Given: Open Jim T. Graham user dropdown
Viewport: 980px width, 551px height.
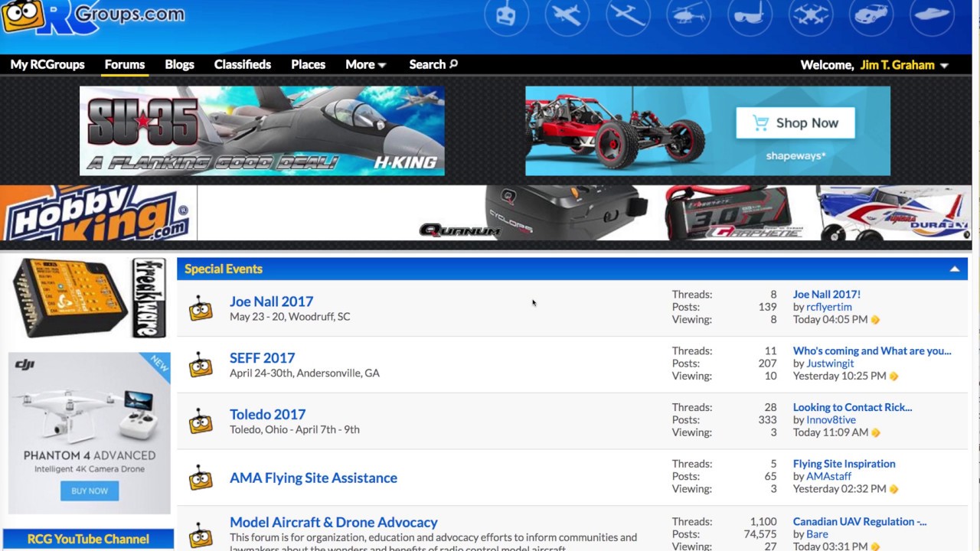Looking at the screenshot, I should pyautogui.click(x=904, y=65).
